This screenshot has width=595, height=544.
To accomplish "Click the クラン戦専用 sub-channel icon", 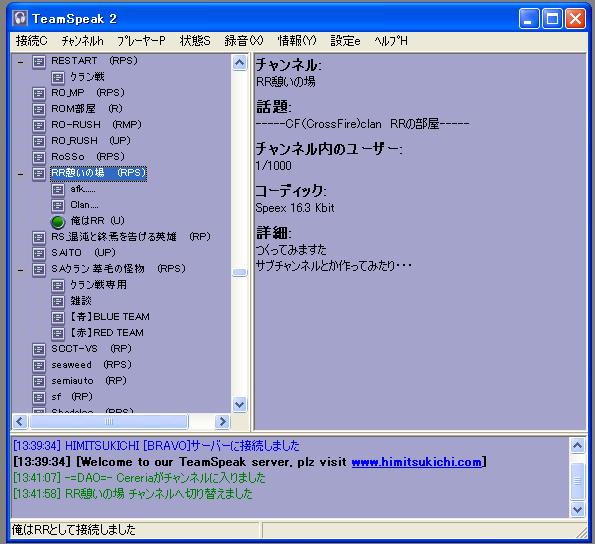I will (x=58, y=285).
